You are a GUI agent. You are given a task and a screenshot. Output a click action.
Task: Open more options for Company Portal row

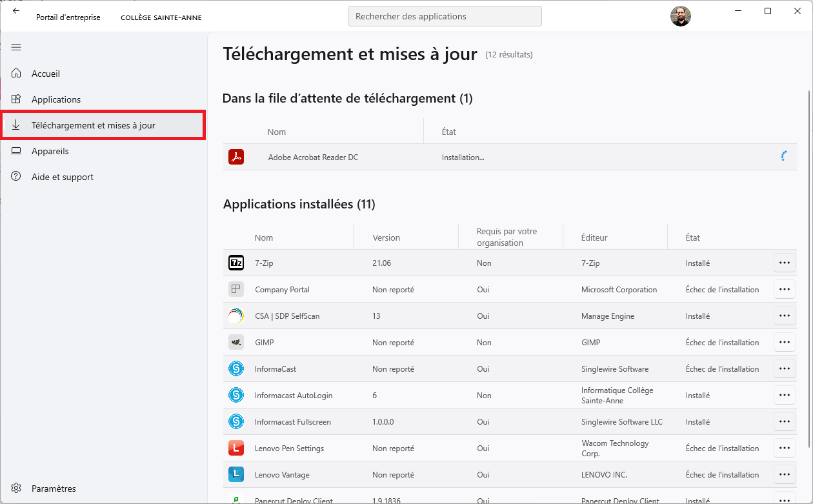[784, 290]
